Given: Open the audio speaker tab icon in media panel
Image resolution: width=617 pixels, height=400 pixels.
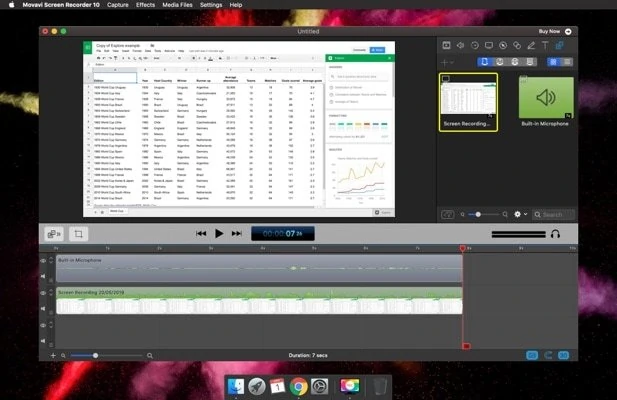Looking at the screenshot, I should coord(458,46).
